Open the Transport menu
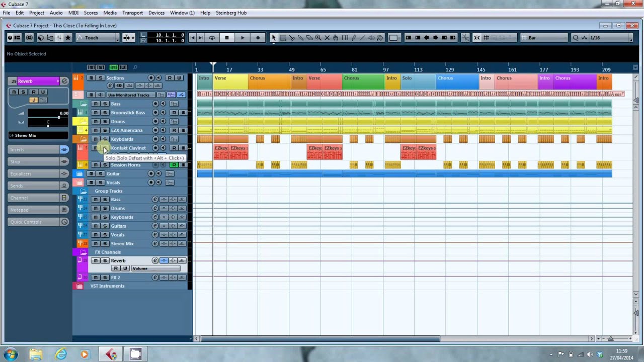The image size is (644, 362). [132, 13]
